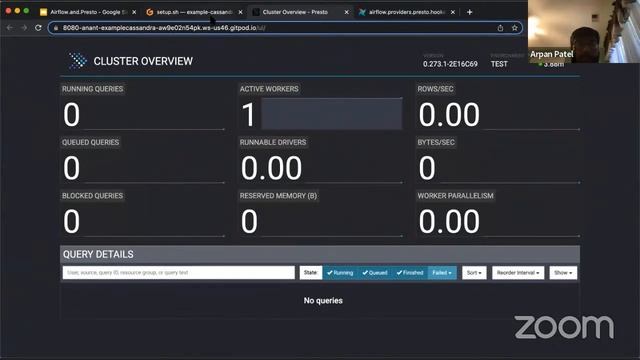Toggle the Finished state filter

click(410, 273)
